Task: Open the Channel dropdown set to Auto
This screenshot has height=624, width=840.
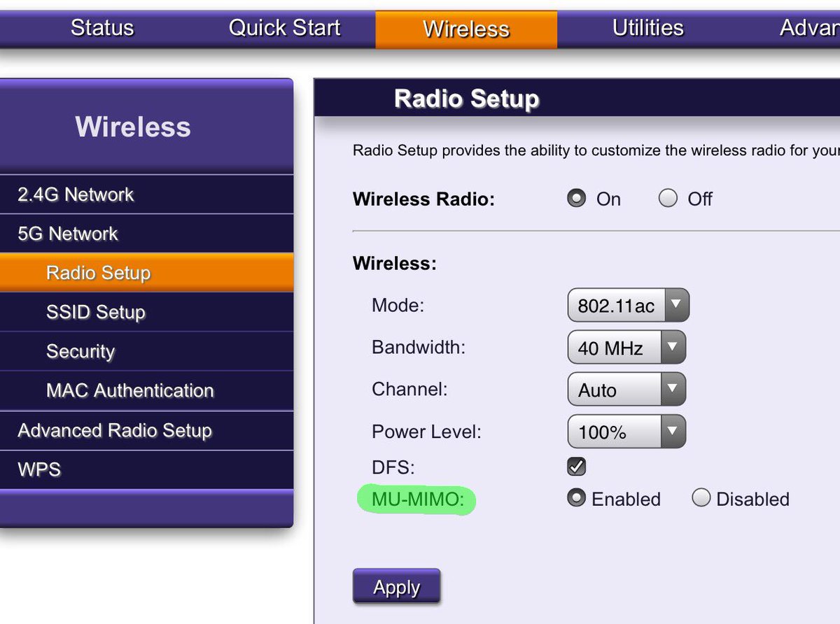Action: click(626, 390)
